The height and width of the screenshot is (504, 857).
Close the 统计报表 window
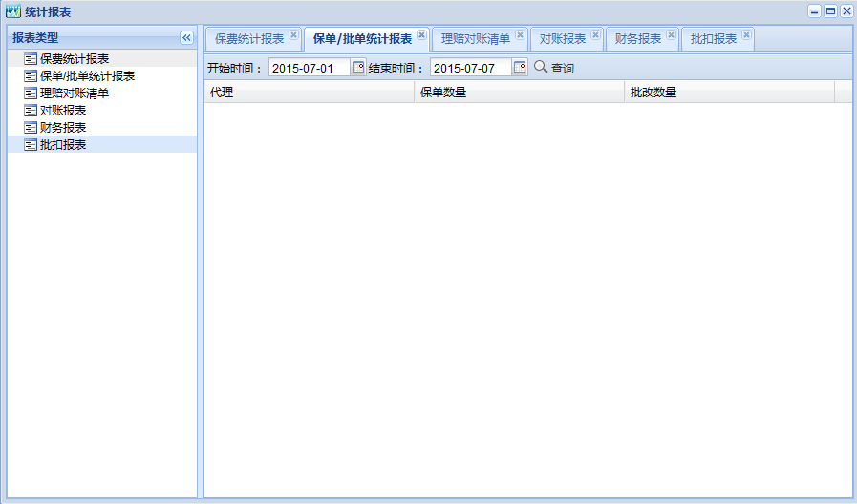(x=846, y=11)
